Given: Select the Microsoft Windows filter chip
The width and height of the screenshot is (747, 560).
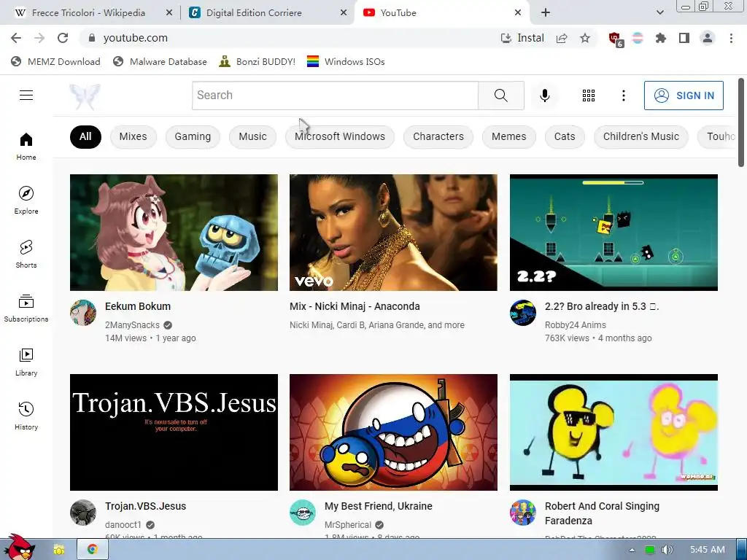Looking at the screenshot, I should pyautogui.click(x=340, y=136).
